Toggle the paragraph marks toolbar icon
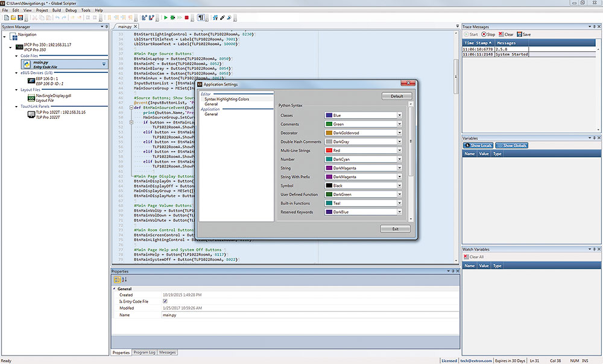The image size is (603, 364). point(201,18)
